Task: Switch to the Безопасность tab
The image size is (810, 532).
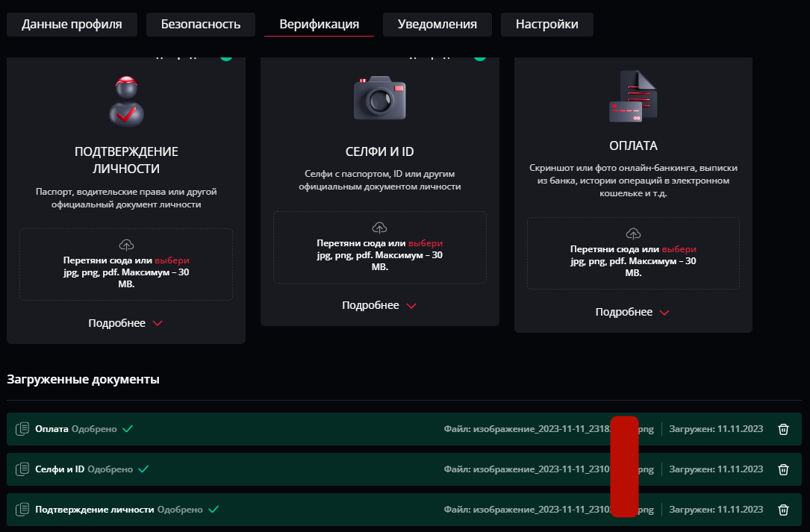Action: point(200,25)
